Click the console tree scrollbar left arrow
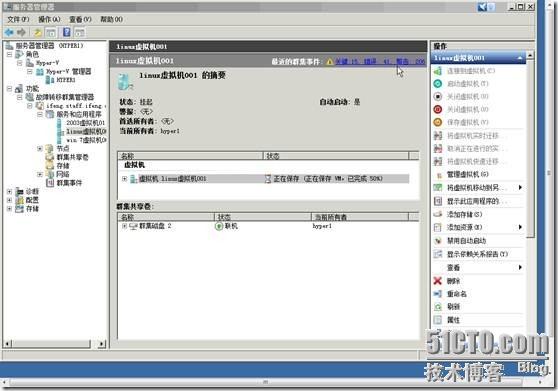The image size is (558, 391). 7,344
